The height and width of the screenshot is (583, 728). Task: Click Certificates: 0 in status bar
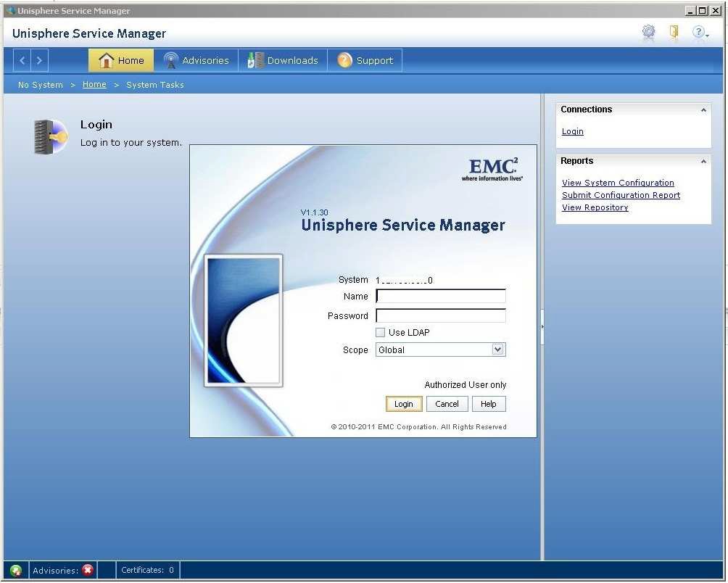(x=147, y=570)
